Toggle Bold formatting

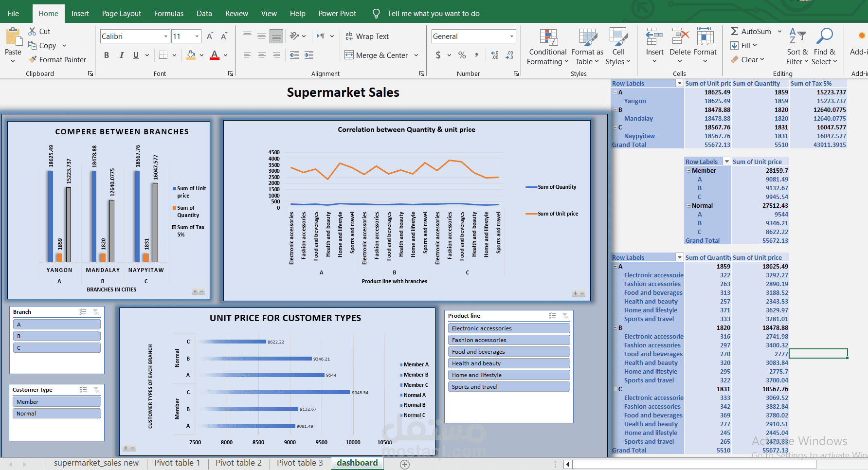[107, 55]
